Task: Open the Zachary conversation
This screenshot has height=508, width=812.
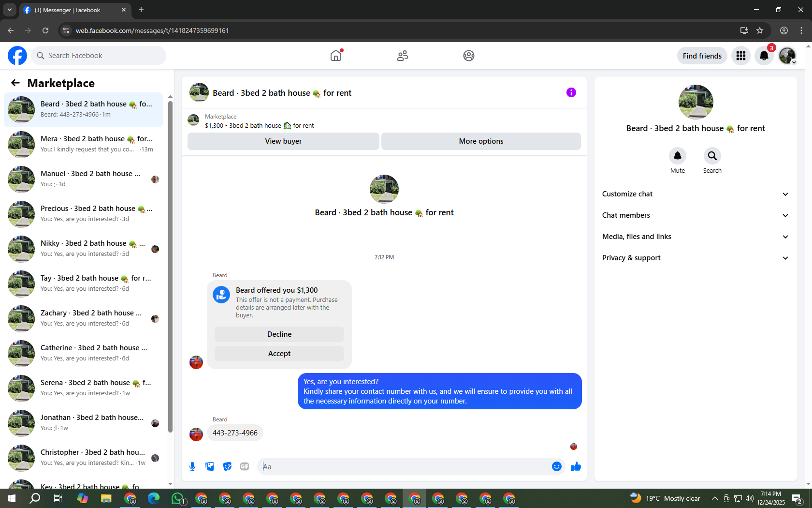Action: pyautogui.click(x=83, y=318)
